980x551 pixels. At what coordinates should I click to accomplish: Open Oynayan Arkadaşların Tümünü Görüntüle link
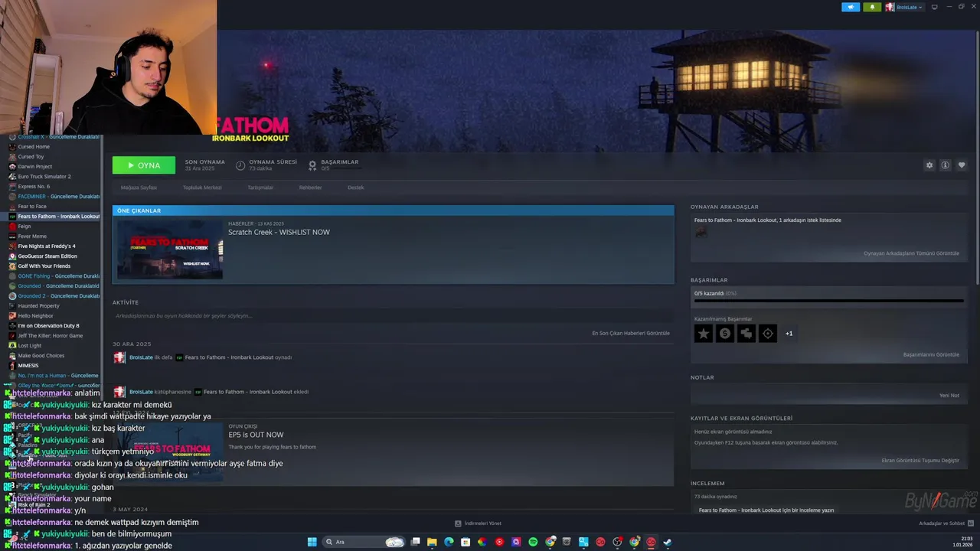click(x=911, y=253)
